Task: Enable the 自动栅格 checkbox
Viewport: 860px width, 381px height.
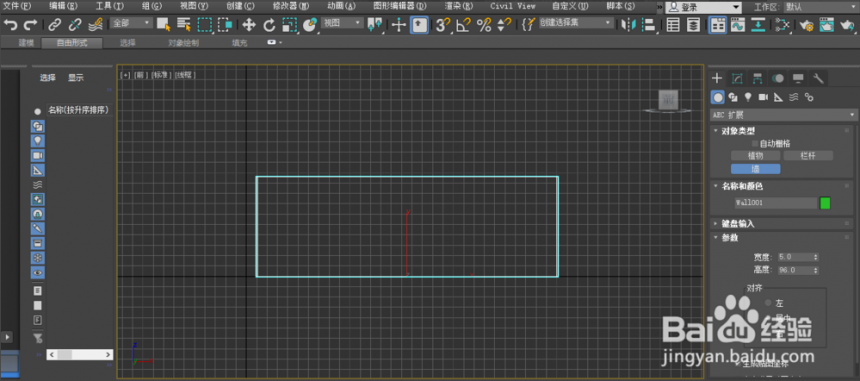Action: (x=755, y=144)
